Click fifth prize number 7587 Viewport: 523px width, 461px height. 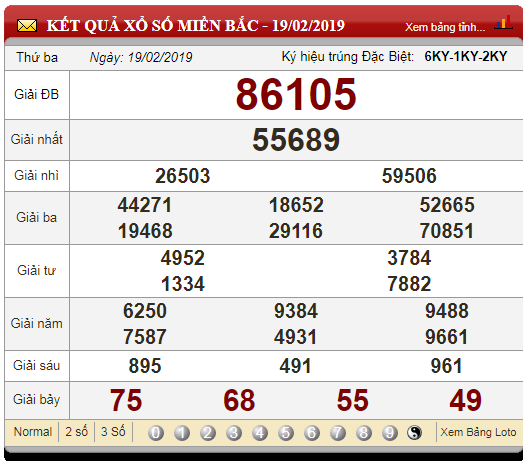[145, 337]
